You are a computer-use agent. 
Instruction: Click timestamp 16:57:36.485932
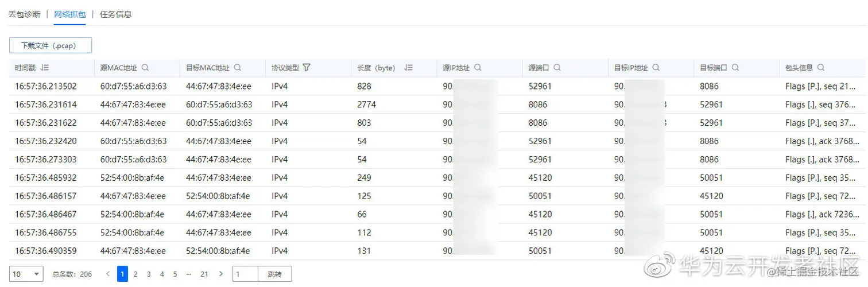46,178
